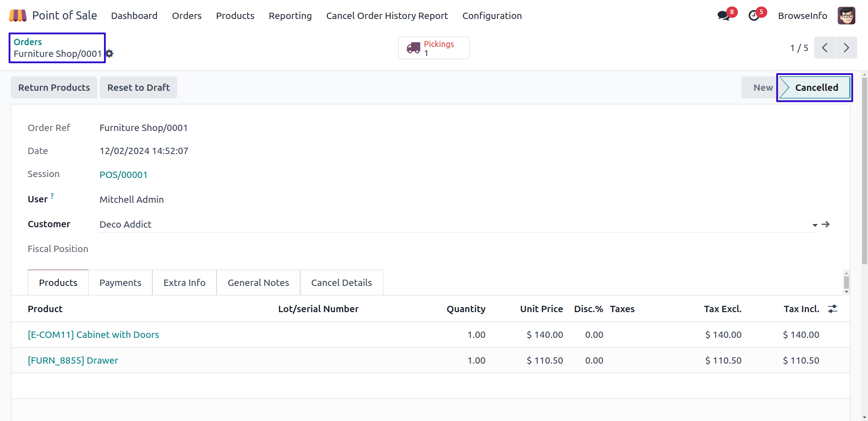Switch to the Cancel Details tab
This screenshot has height=421, width=868.
pos(341,283)
